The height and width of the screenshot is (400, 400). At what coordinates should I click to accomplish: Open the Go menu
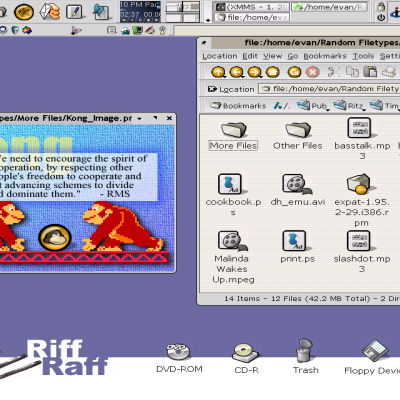click(293, 56)
